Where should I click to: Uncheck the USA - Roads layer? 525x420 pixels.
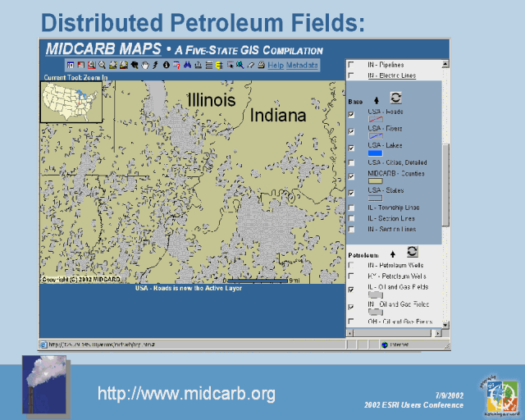(351, 115)
